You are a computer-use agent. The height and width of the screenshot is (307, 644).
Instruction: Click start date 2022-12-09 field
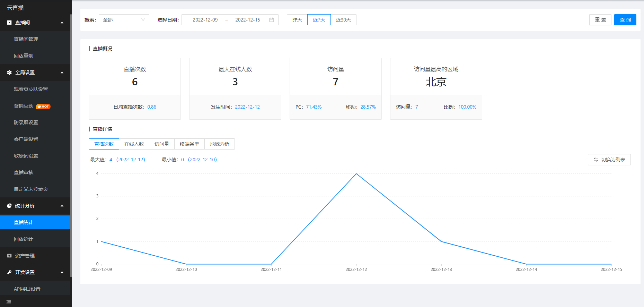click(205, 20)
